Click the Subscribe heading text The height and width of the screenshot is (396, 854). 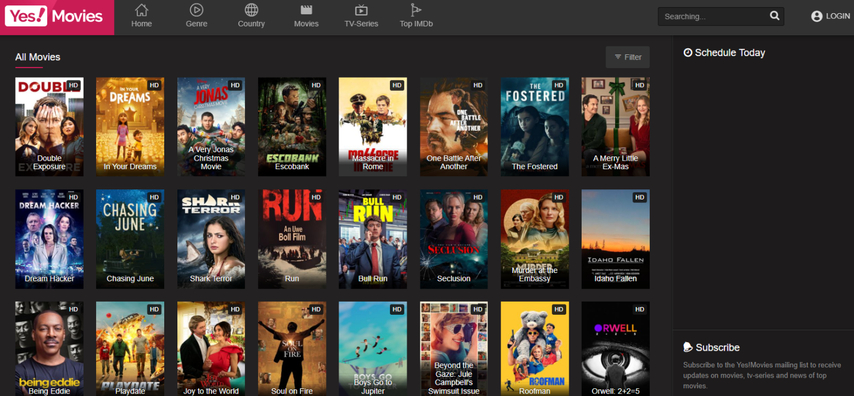click(x=717, y=348)
